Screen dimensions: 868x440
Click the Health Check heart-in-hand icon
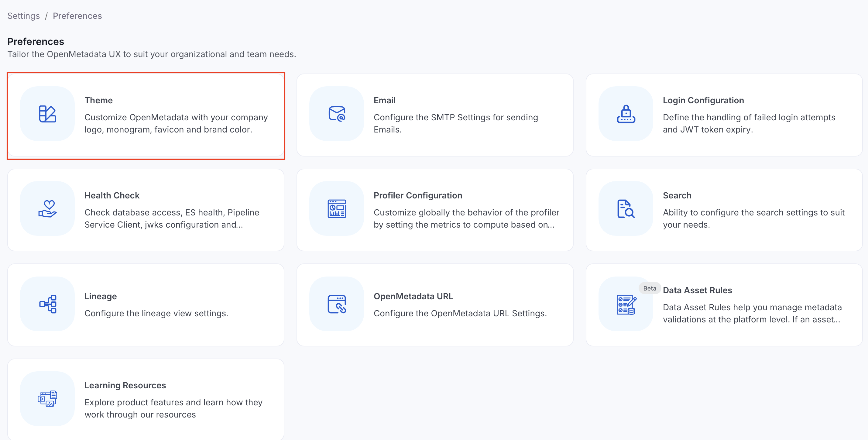click(x=47, y=209)
